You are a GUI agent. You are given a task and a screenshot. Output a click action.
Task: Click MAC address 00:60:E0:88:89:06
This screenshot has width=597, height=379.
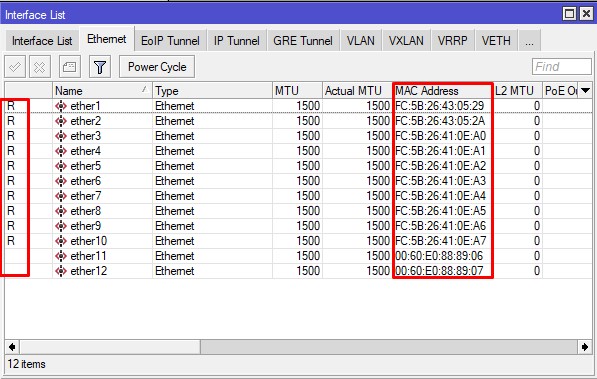(x=439, y=256)
